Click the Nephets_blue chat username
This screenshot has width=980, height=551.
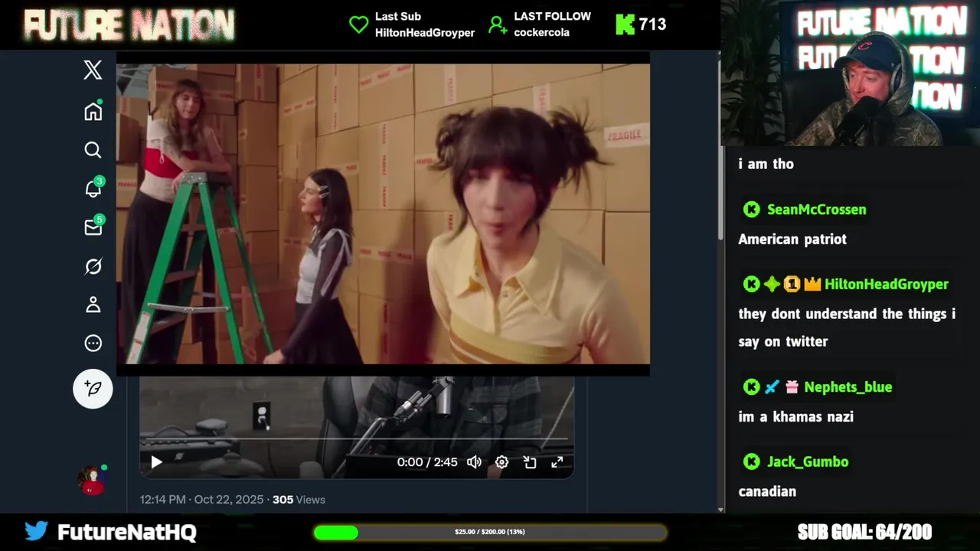848,387
